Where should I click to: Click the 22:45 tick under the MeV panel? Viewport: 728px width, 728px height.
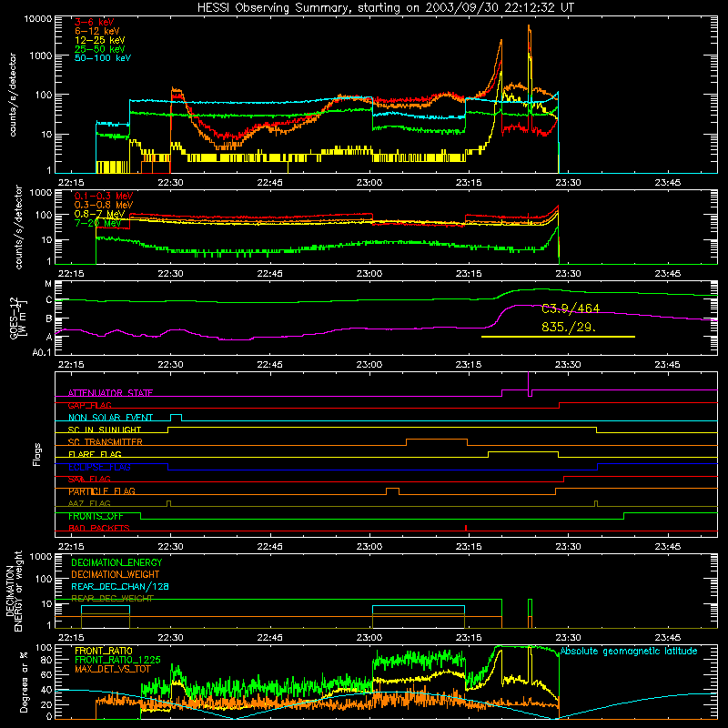pyautogui.click(x=269, y=274)
